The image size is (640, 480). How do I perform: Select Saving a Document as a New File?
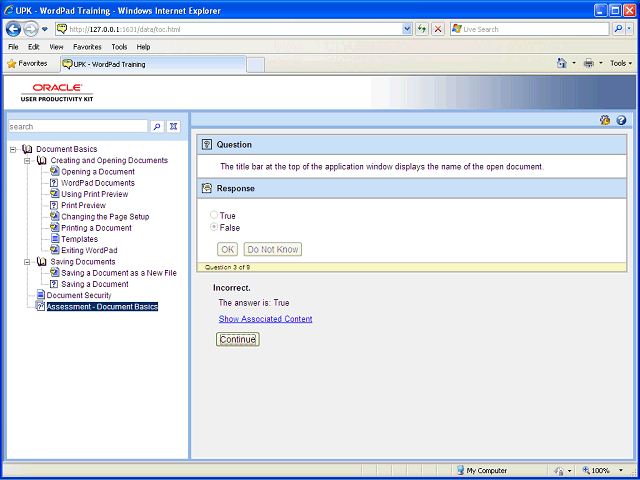(x=119, y=273)
